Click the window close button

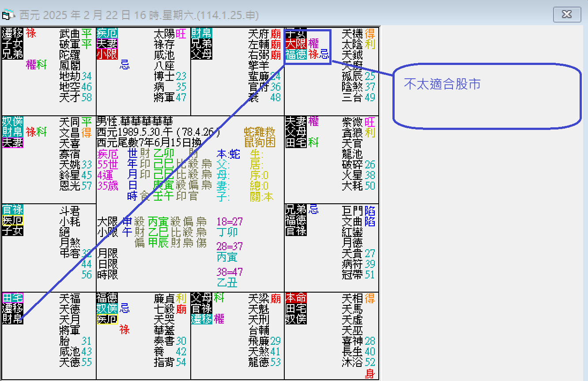tap(567, 15)
